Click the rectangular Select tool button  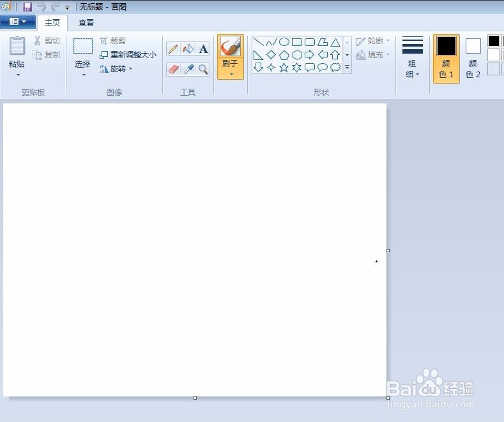pyautogui.click(x=83, y=46)
